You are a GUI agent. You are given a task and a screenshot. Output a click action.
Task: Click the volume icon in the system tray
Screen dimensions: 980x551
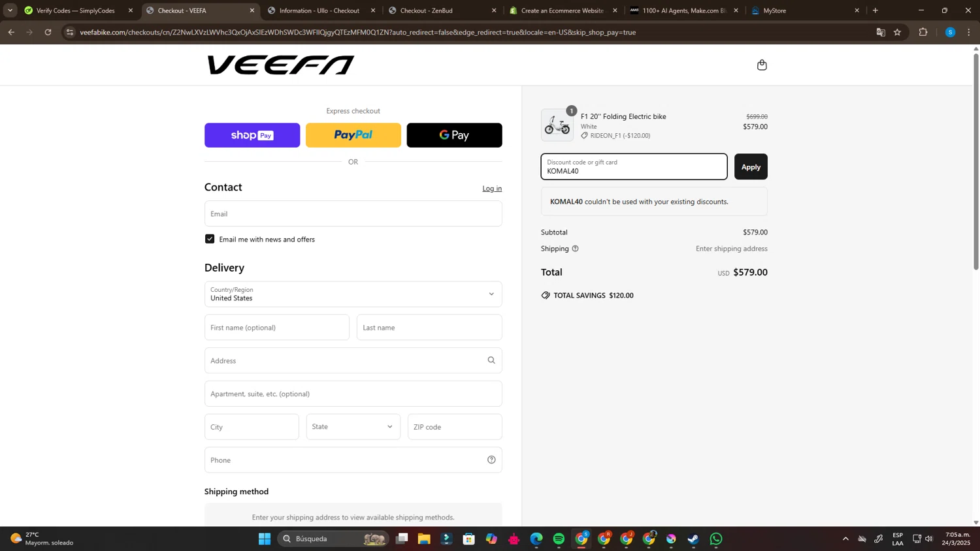929,539
